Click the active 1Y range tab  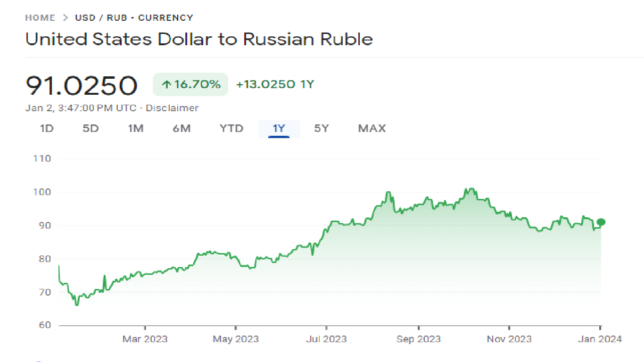[279, 128]
